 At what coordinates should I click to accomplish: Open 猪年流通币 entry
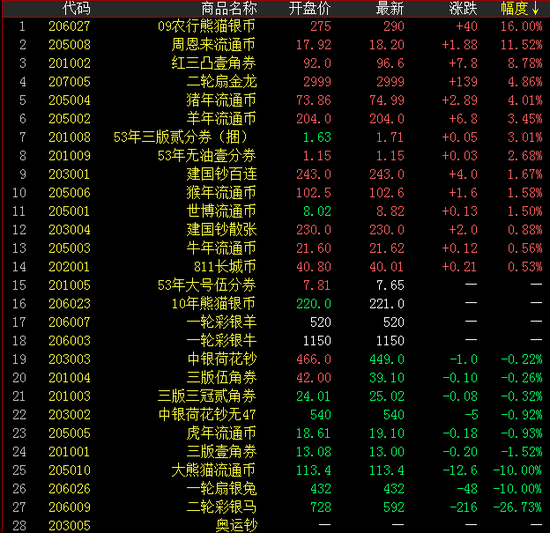pos(221,100)
